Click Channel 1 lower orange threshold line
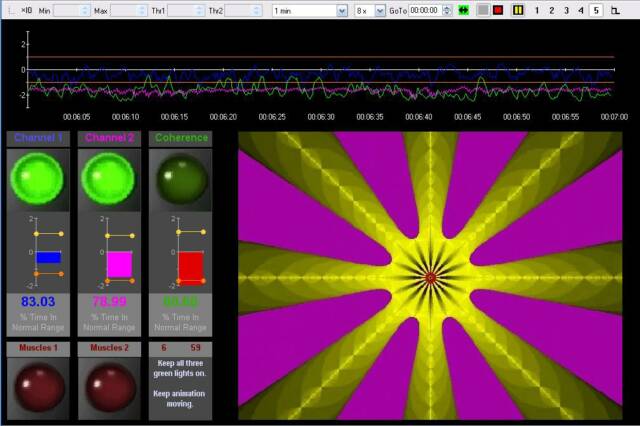Image resolution: width=640 pixels, height=426 pixels. point(49,274)
